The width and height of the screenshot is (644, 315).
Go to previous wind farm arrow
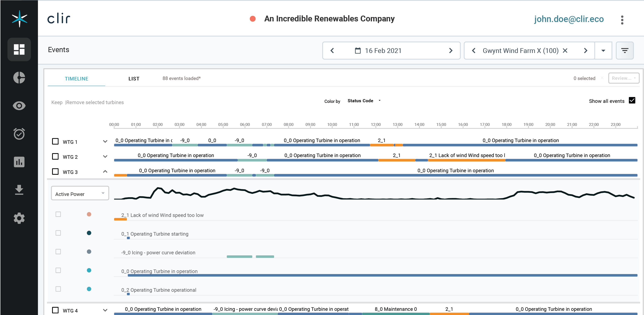click(473, 50)
